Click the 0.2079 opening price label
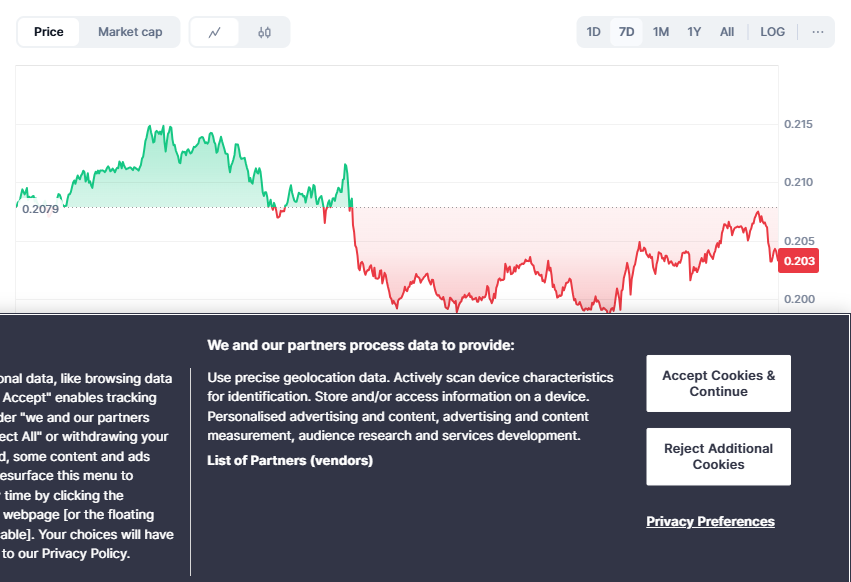This screenshot has width=851, height=582. pos(40,210)
